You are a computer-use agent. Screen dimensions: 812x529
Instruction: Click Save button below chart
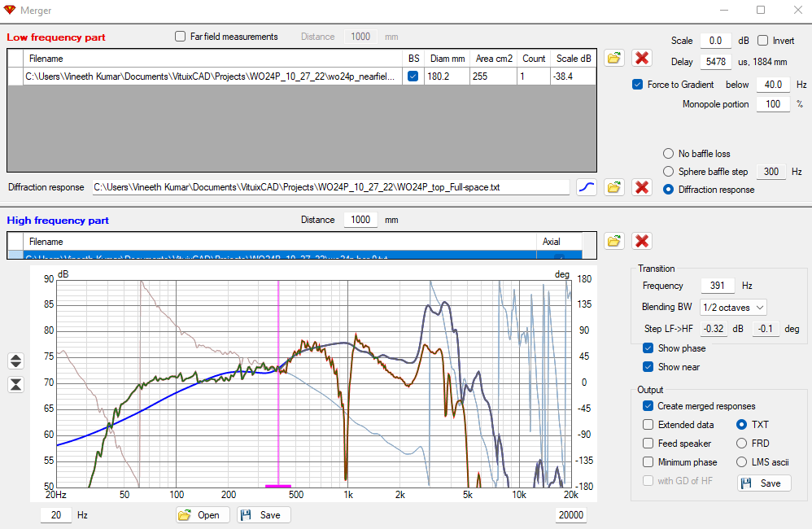point(264,515)
